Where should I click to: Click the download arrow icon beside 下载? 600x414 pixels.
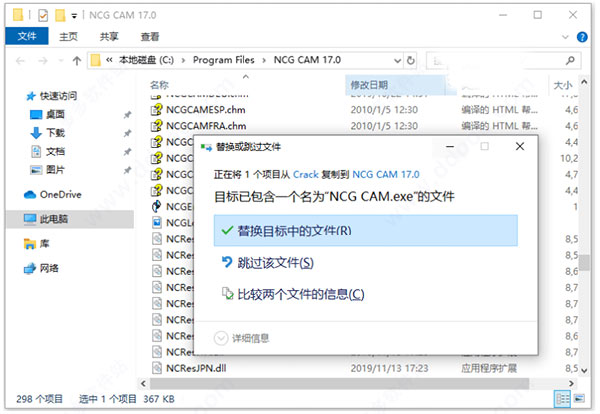pos(36,133)
